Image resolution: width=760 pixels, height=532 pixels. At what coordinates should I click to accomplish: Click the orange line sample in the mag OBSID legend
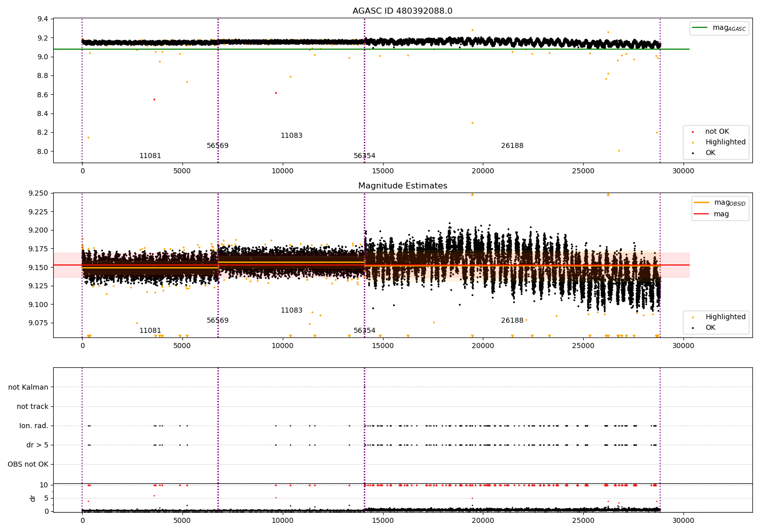[x=702, y=203]
